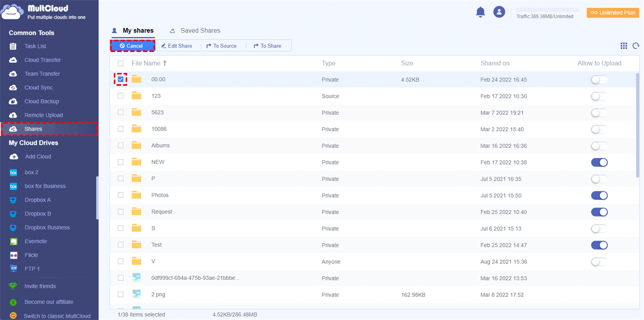This screenshot has height=320, width=644.
Task: Switch to classic MultCloud link
Action: pos(57,316)
